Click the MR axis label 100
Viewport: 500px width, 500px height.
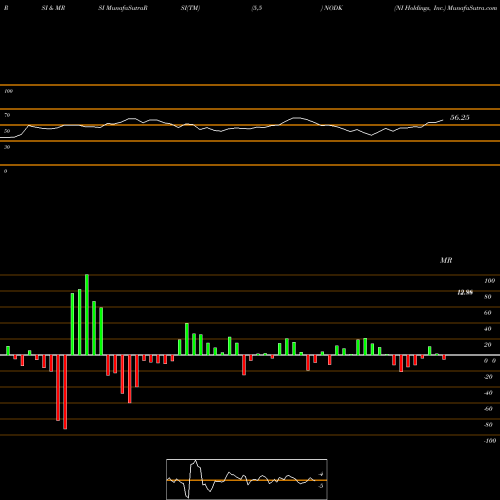coord(490,281)
